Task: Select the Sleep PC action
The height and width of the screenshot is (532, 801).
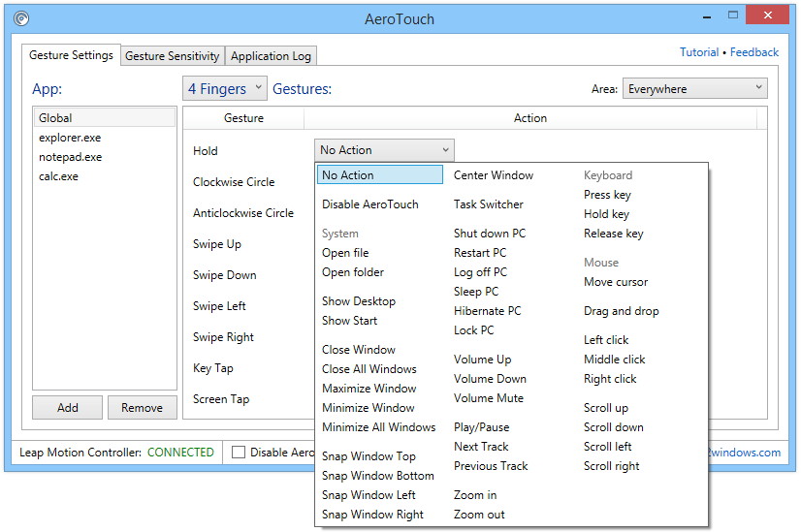Action: point(476,292)
